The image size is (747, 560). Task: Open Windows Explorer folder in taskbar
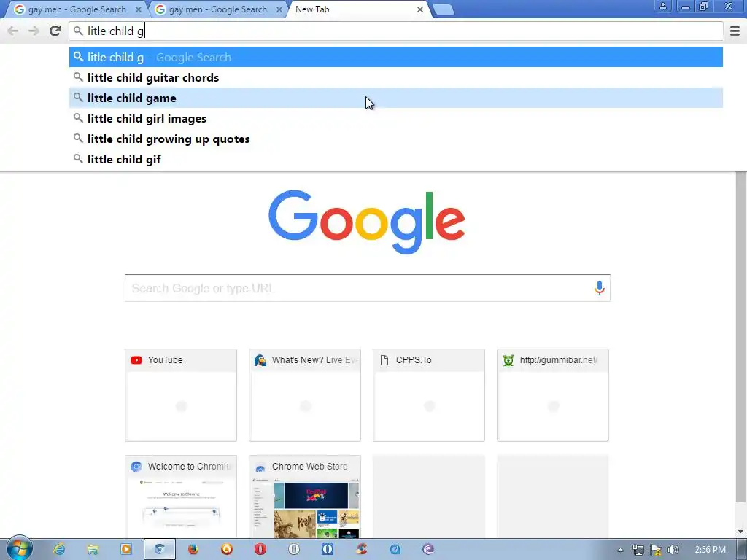coord(93,550)
